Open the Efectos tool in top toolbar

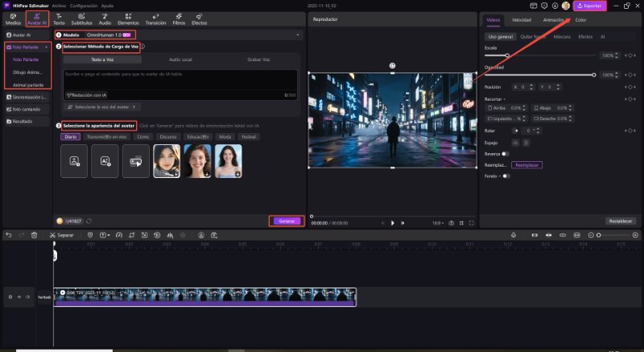pyautogui.click(x=199, y=19)
